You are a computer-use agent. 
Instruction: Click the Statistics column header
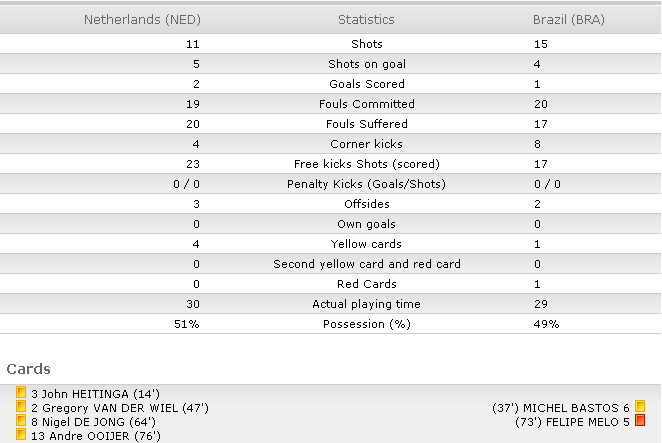(366, 19)
